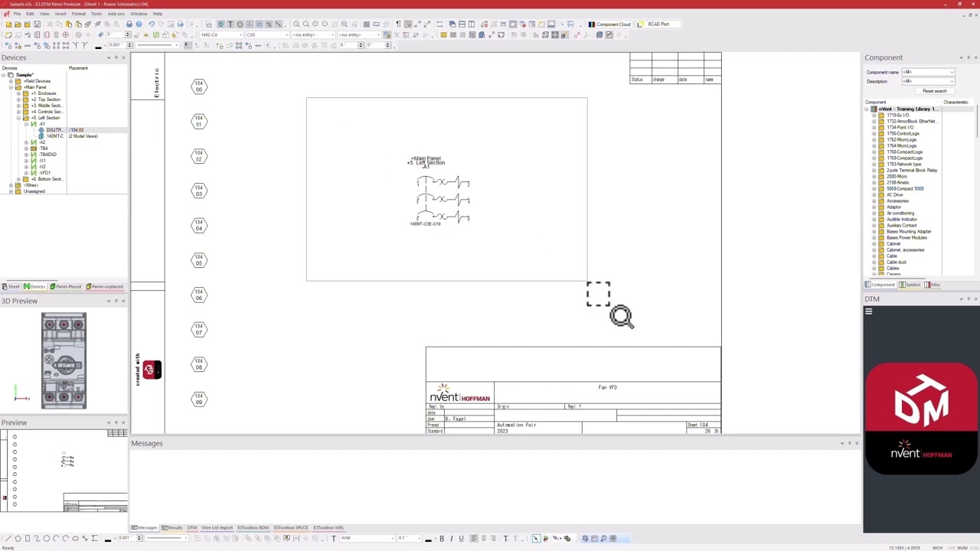The height and width of the screenshot is (551, 980).
Task: Click the Bold button in bottom toolbar
Action: 442,538
